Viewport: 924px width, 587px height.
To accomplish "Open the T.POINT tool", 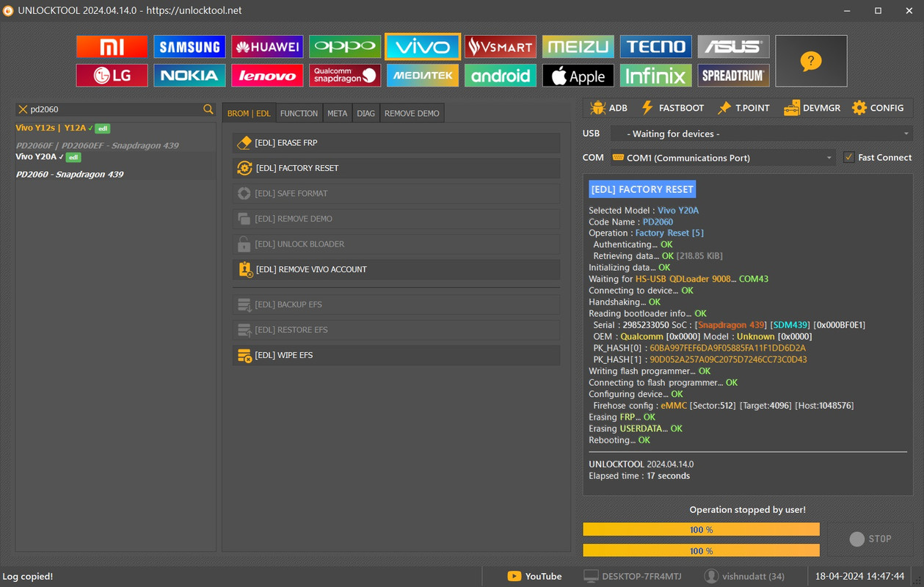I will pyautogui.click(x=743, y=108).
